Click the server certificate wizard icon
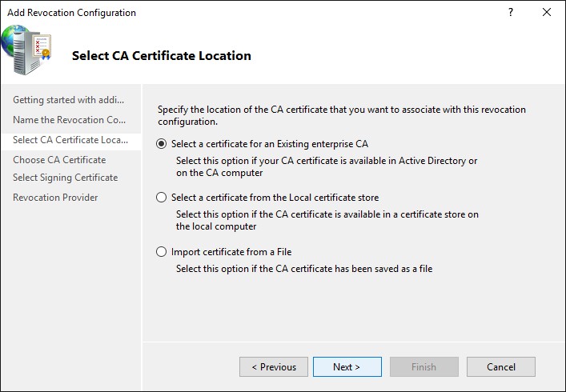This screenshot has height=392, width=566. tap(26, 50)
